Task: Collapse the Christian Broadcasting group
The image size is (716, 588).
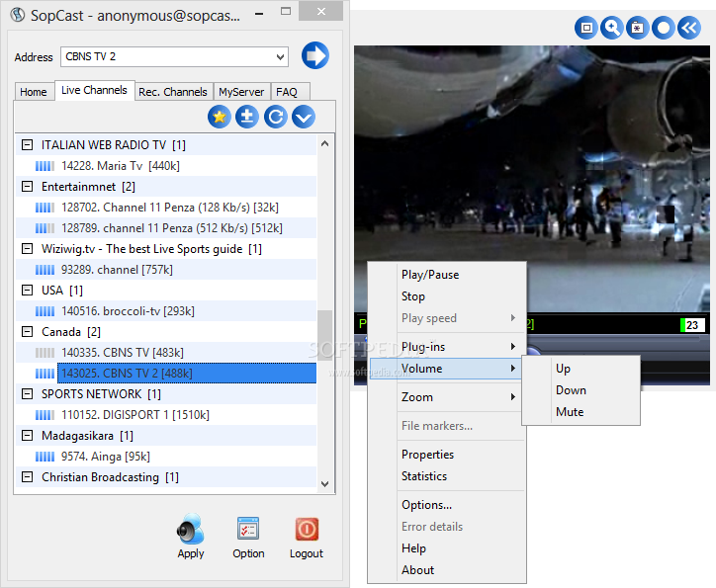Action: click(28, 477)
